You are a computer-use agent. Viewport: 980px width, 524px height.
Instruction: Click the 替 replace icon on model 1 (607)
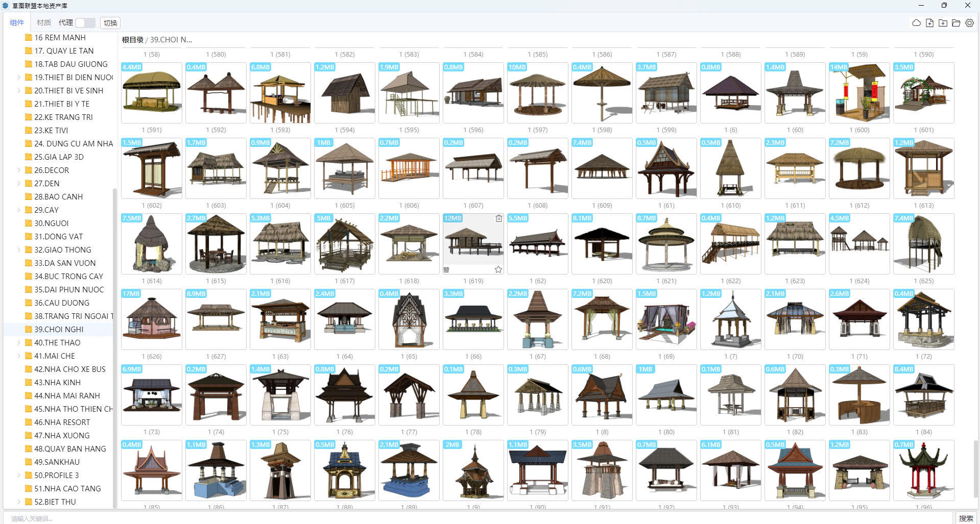[x=447, y=269]
